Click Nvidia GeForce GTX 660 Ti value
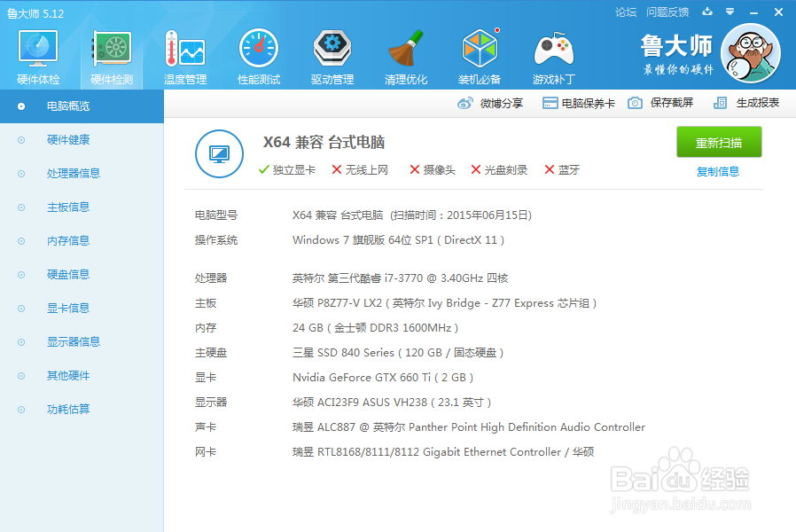This screenshot has width=796, height=532. 383,378
